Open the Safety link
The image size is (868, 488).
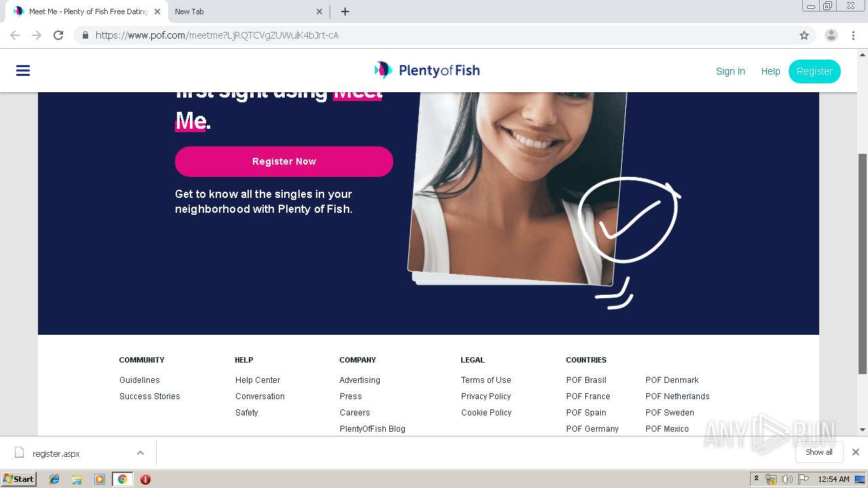point(247,413)
